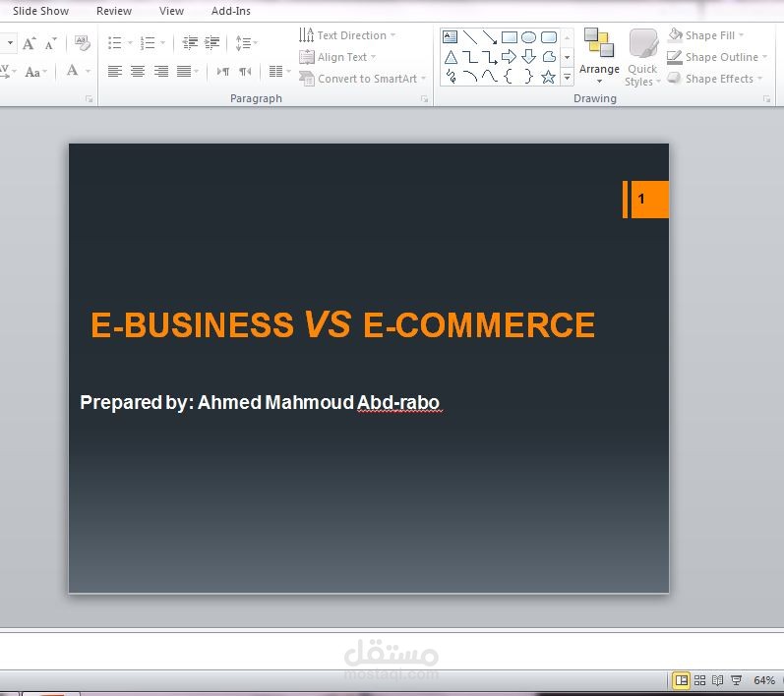
Task: Switch to Slide Sorter view
Action: click(x=699, y=680)
